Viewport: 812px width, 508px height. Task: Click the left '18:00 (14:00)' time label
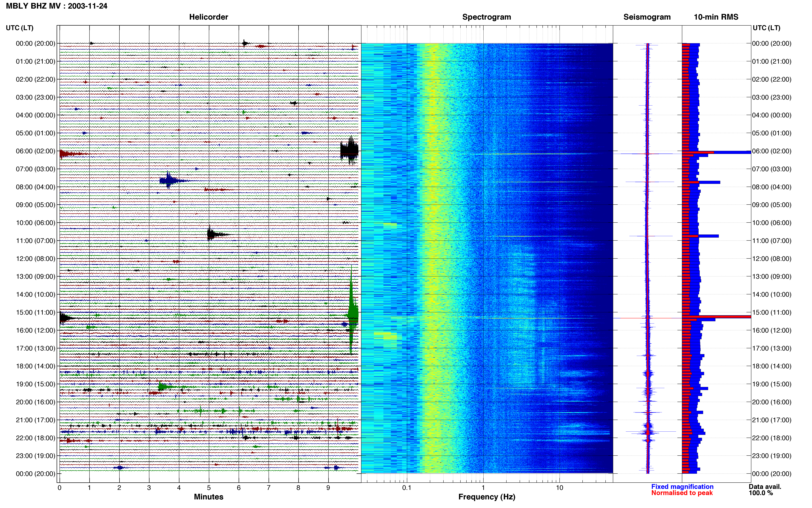36,366
